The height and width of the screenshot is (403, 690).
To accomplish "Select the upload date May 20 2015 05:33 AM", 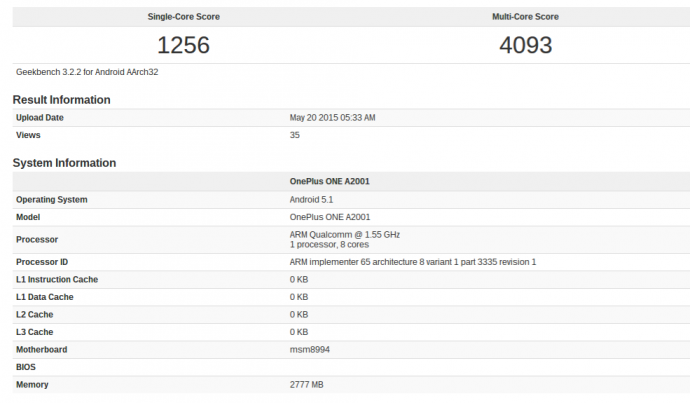I will [x=332, y=118].
